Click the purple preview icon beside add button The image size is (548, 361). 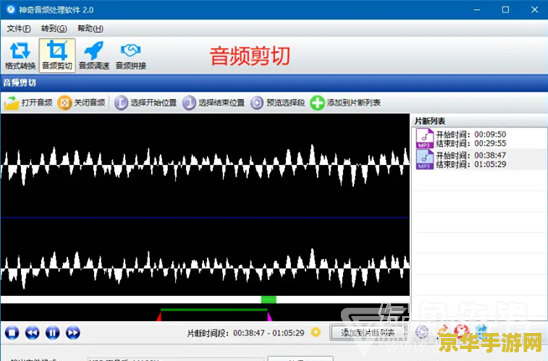pos(422,332)
